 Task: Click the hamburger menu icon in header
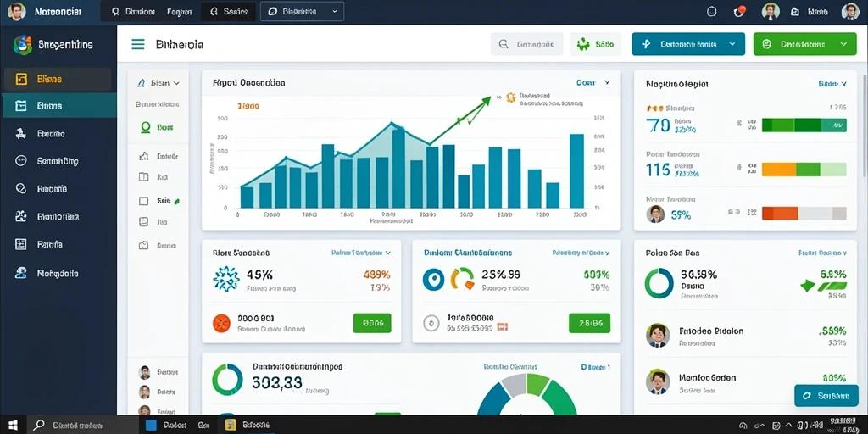coord(138,44)
